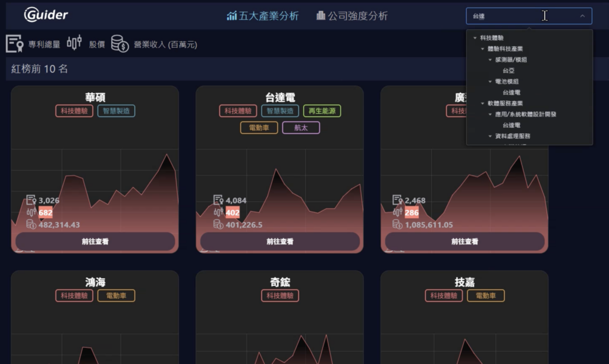Select the 科技體驗 category label in tree
The height and width of the screenshot is (364, 609).
[492, 37]
